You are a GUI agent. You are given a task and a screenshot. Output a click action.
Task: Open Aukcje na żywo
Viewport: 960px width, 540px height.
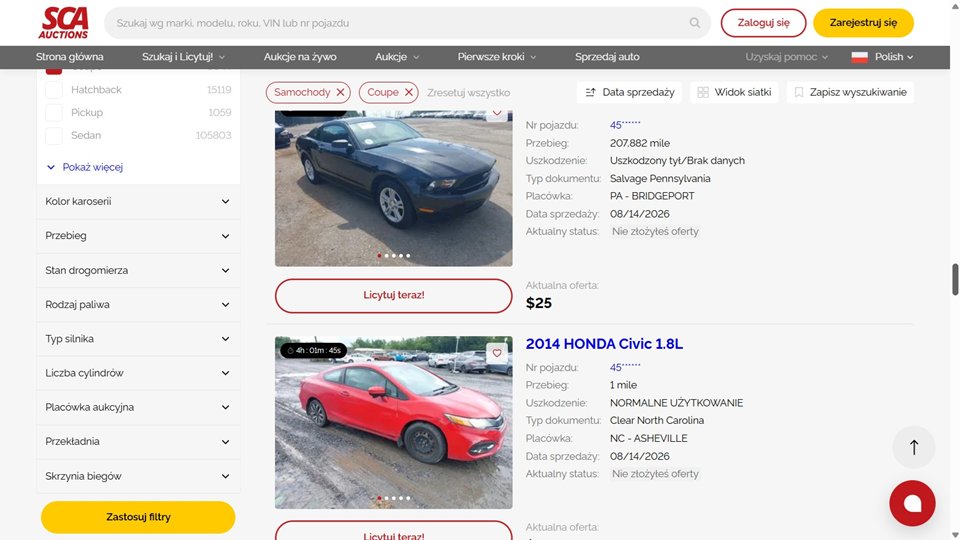tap(300, 57)
